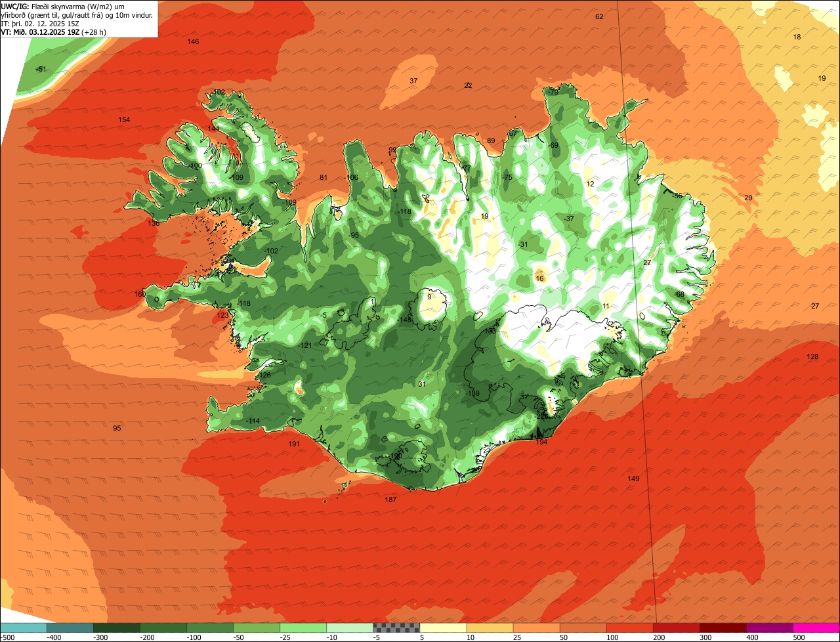Viewport: 840px width, 642px height.
Task: Click the map value -106
Action: tap(352, 177)
